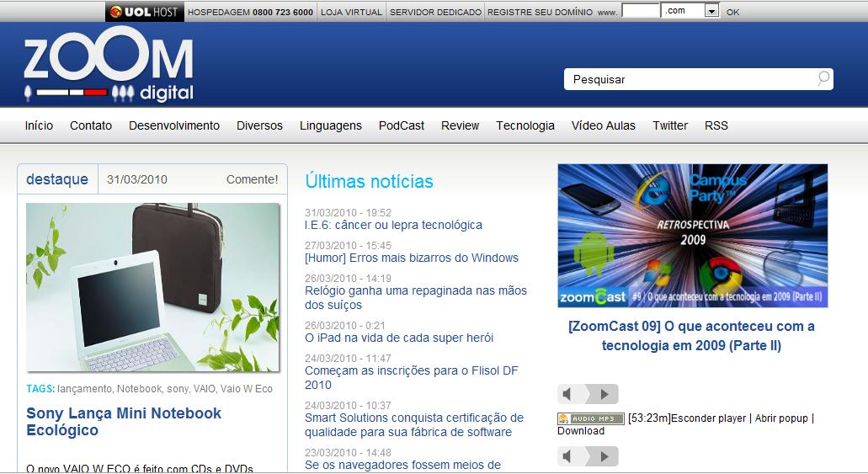Click the destaque section label
Viewport: 868px width, 474px height.
tap(57, 178)
